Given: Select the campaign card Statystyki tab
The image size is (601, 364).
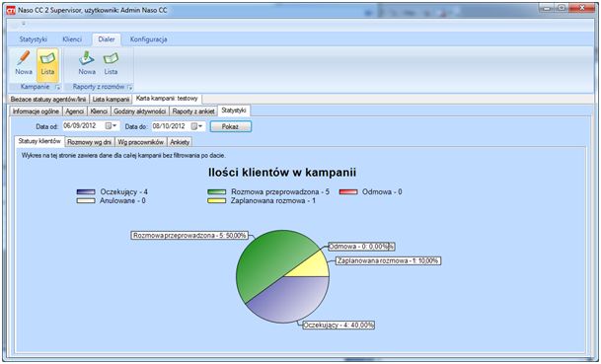Looking at the screenshot, I should [x=234, y=110].
